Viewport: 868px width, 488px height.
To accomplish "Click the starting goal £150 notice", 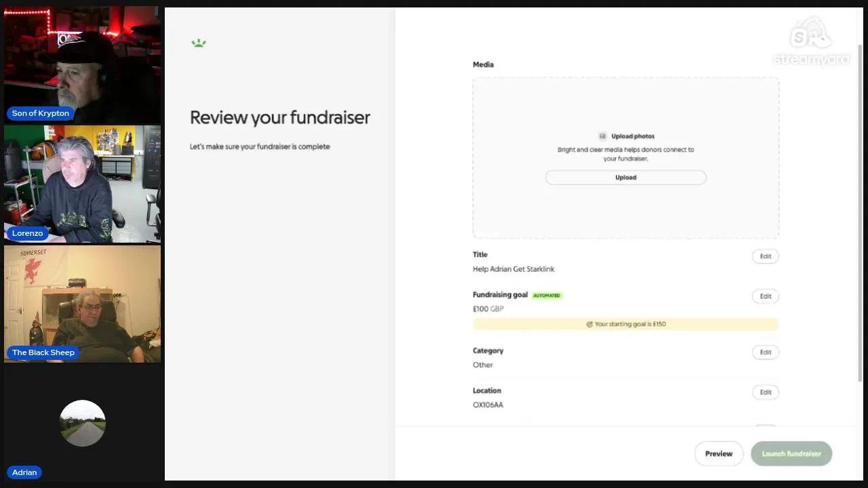I will point(625,324).
